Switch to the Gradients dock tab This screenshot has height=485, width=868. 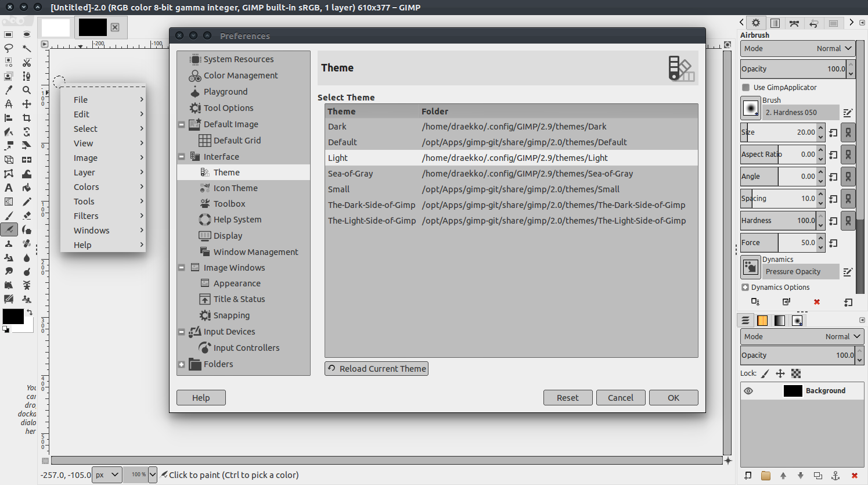point(780,321)
